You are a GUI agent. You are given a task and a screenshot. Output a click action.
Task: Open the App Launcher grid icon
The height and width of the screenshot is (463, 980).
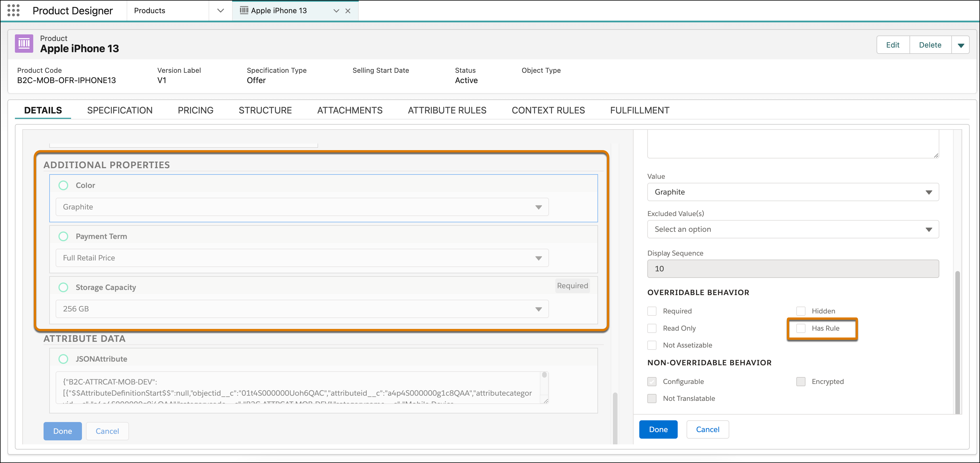13,10
